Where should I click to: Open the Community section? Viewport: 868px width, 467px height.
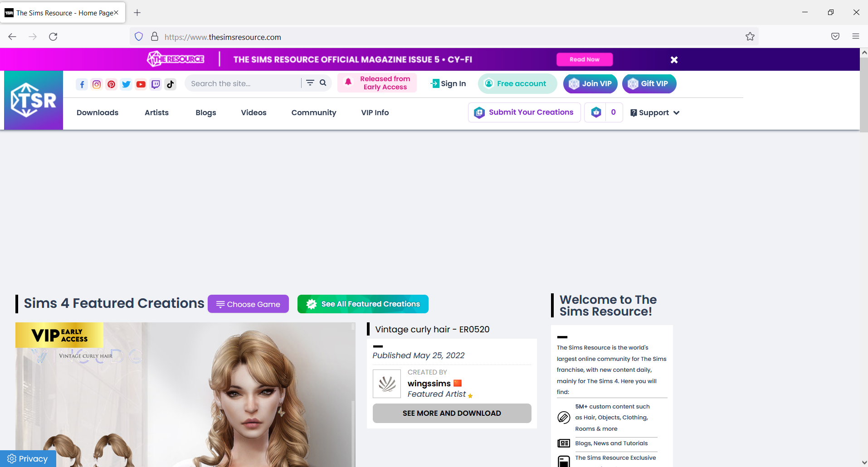pyautogui.click(x=313, y=112)
